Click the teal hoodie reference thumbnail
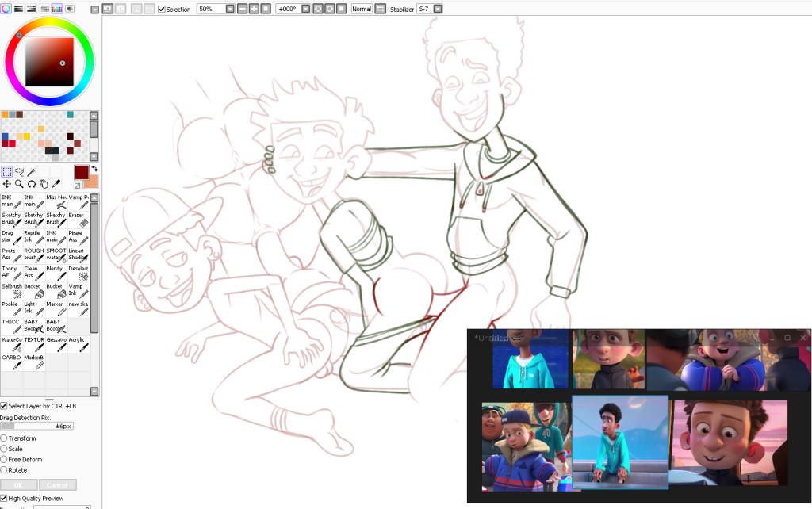The width and height of the screenshot is (812, 509). click(x=530, y=359)
